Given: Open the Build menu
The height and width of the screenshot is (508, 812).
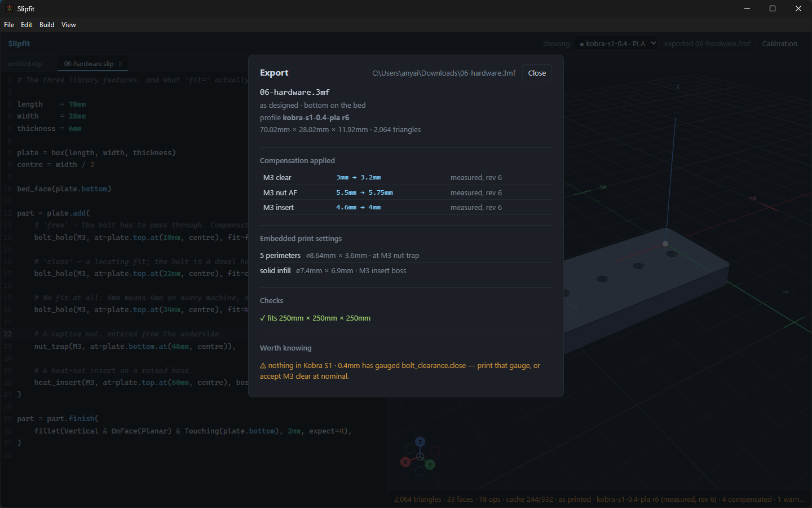Looking at the screenshot, I should point(47,25).
